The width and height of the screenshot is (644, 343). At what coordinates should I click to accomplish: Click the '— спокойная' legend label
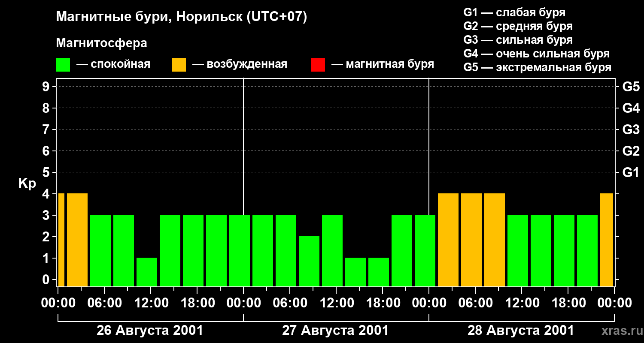113,64
